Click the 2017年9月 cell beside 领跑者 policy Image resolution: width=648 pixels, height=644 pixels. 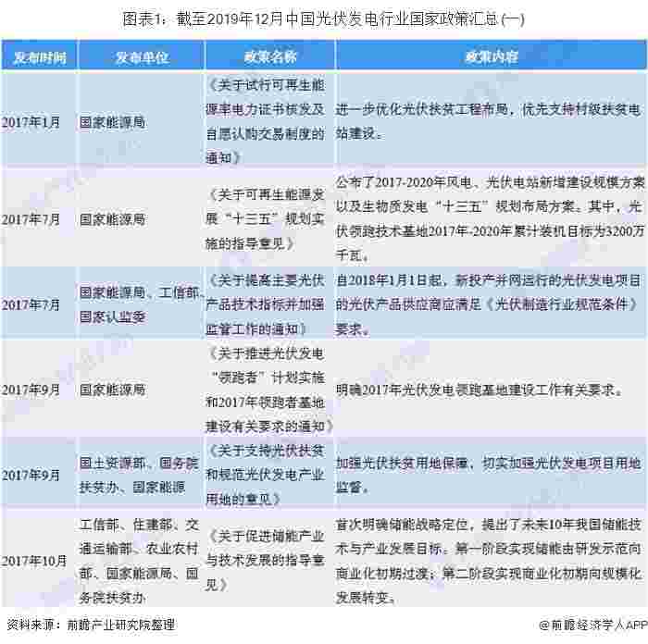[x=31, y=390]
